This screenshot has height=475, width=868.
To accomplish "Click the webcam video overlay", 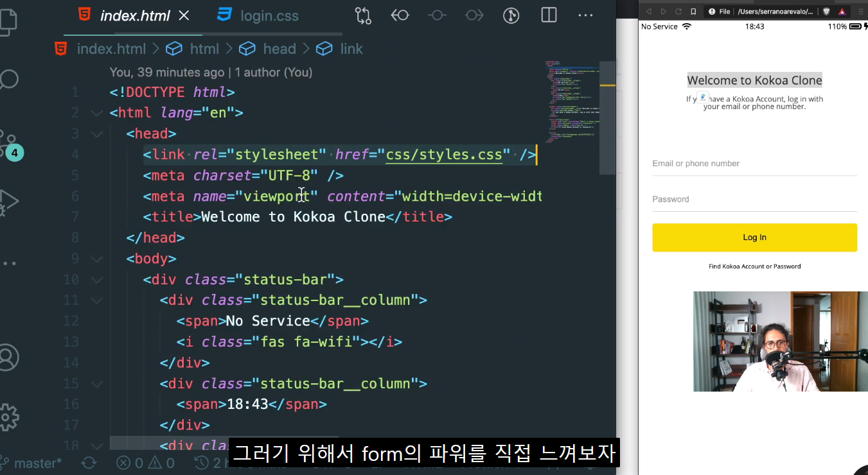I will coord(781,341).
